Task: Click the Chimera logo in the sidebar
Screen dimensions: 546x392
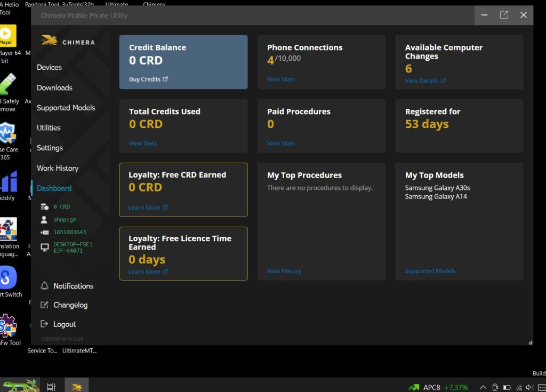Action: tap(68, 41)
